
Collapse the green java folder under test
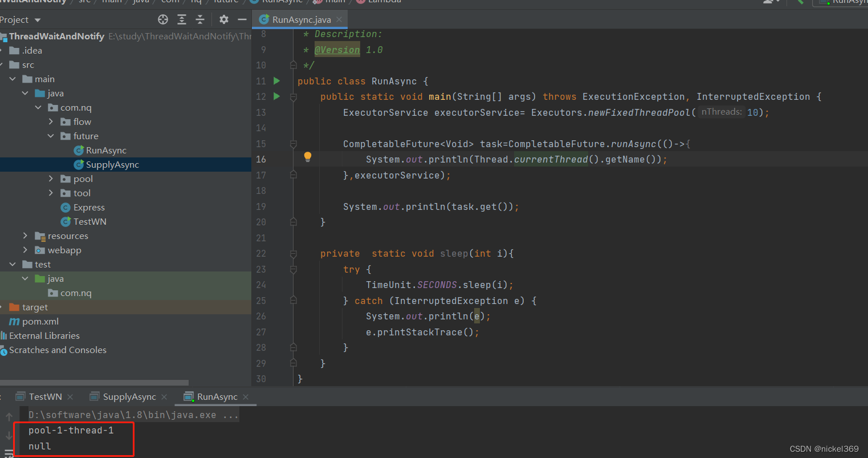pos(25,278)
